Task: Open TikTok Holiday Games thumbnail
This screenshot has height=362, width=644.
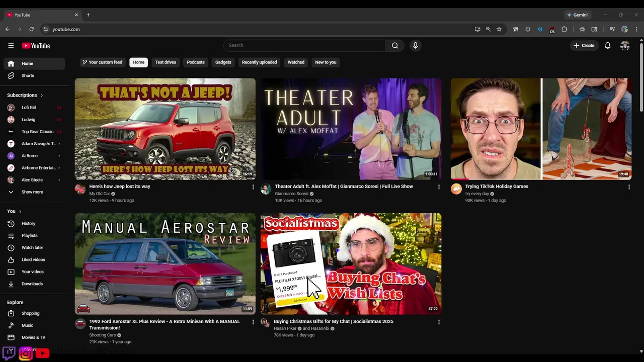Action: tap(541, 129)
